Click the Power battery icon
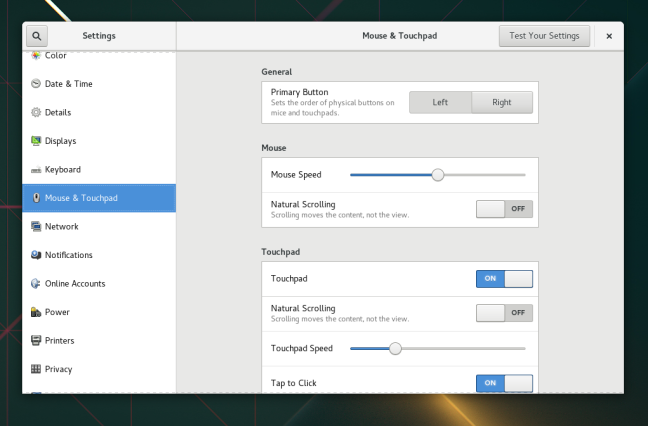This screenshot has height=426, width=648. click(x=36, y=312)
